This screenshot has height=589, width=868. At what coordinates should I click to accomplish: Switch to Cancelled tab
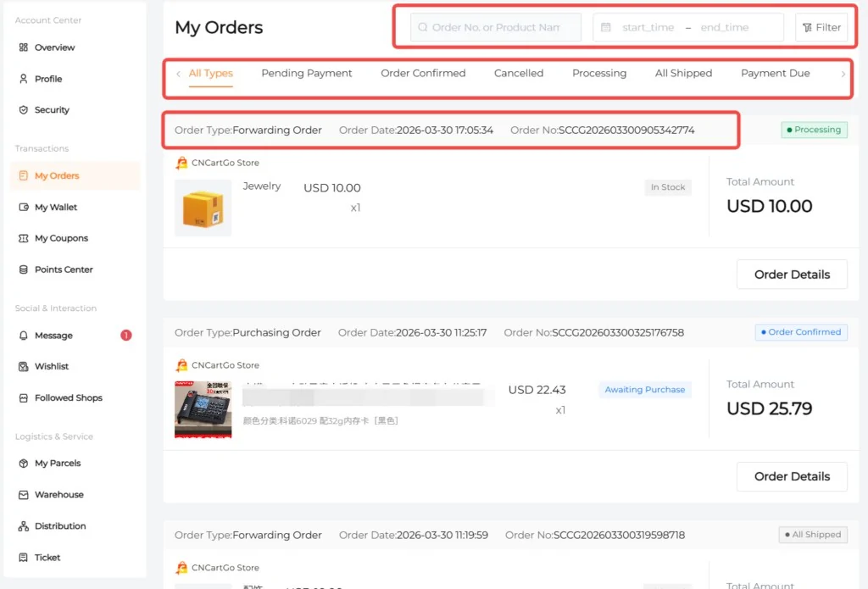point(519,73)
